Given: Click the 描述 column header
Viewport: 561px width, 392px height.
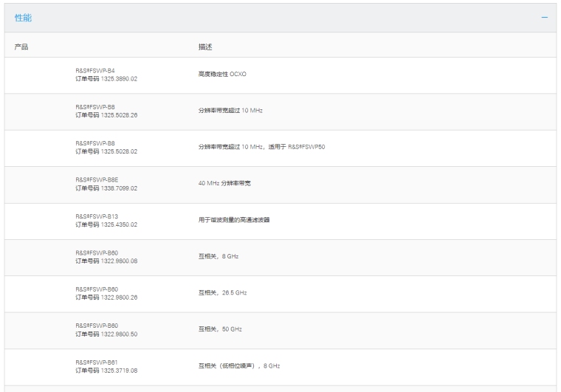Looking at the screenshot, I should pyautogui.click(x=205, y=47).
